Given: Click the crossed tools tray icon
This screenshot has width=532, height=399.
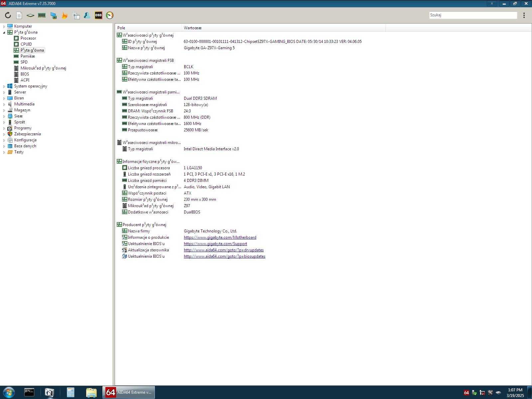Looking at the screenshot, I should (x=490, y=393).
